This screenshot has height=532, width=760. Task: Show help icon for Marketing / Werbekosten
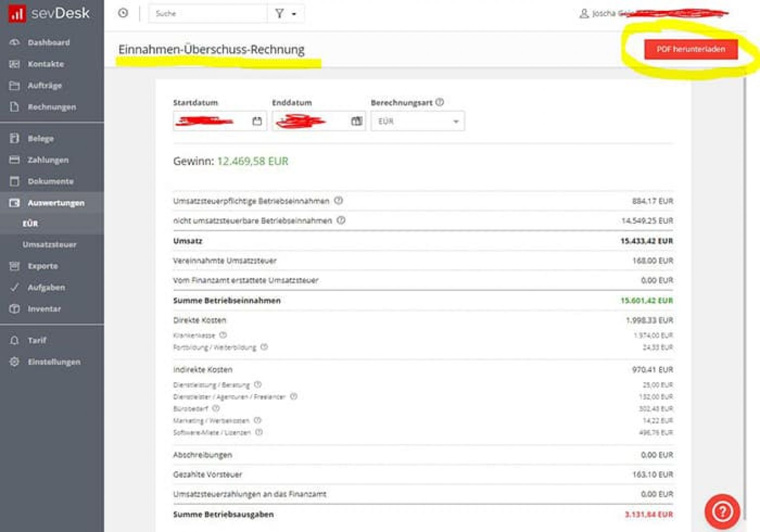pyautogui.click(x=257, y=420)
